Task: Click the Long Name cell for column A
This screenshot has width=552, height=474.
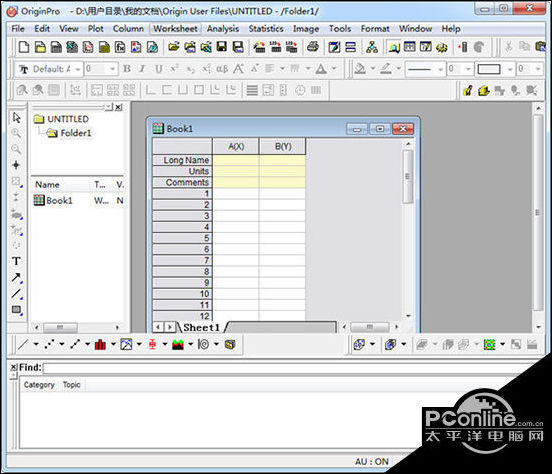Action: click(x=236, y=160)
